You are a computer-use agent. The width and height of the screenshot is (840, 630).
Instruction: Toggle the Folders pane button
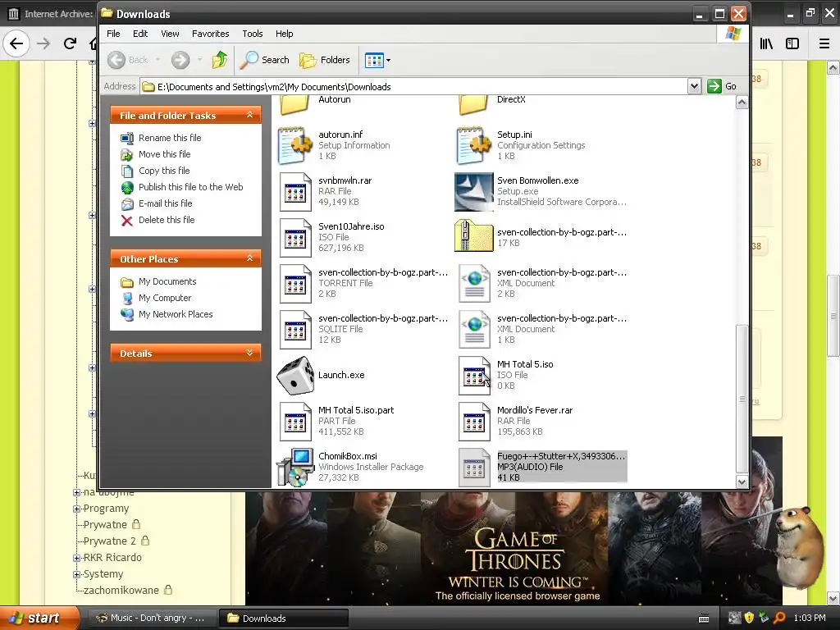[325, 60]
